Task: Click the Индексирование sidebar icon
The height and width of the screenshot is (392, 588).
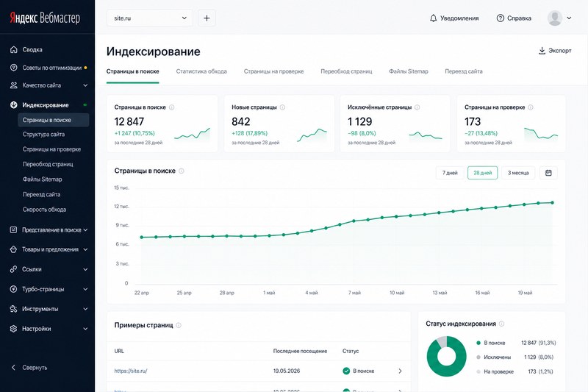Action: click(13, 105)
